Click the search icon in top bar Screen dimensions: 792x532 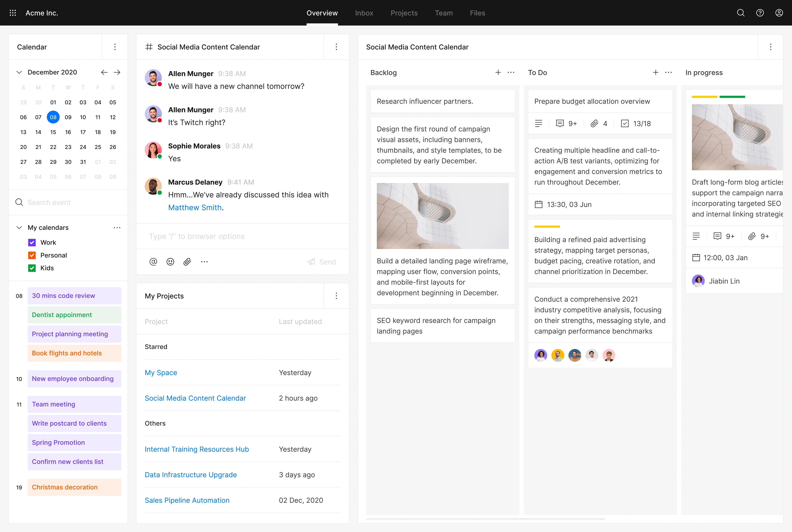[741, 13]
